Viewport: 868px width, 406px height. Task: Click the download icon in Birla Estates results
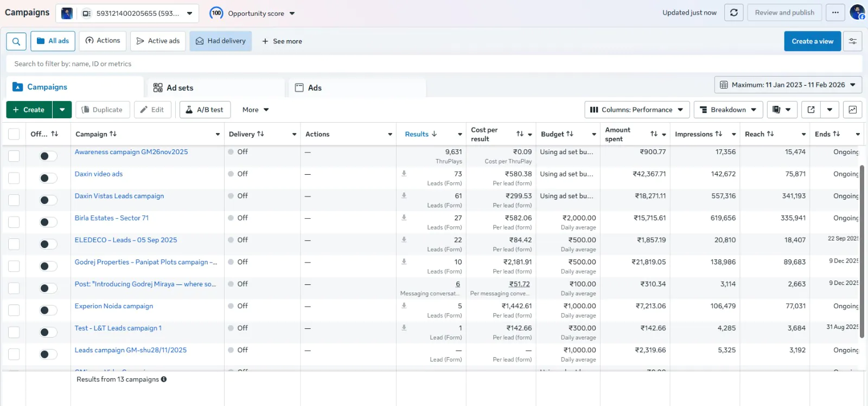404,218
